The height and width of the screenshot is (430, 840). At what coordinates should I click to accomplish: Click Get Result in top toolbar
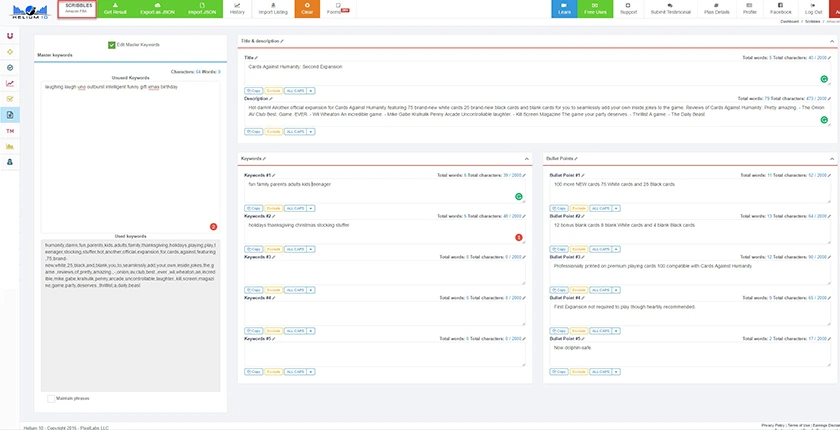tap(115, 9)
